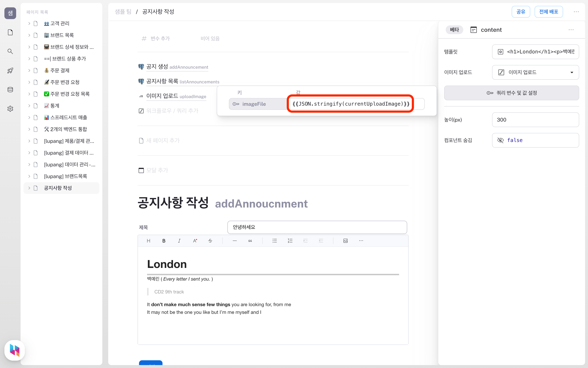Open the Hops logo launcher at bottom-left
This screenshot has height=368, width=588.
coord(15,350)
